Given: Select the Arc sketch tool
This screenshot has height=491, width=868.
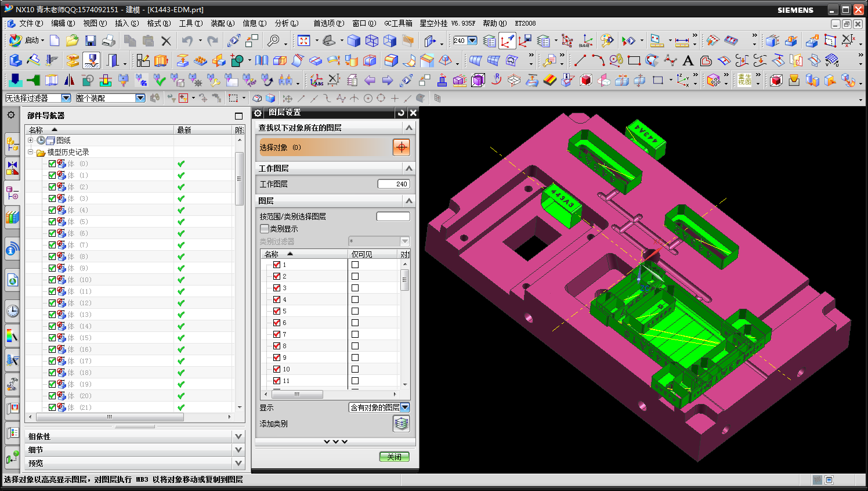Looking at the screenshot, I should (x=598, y=60).
